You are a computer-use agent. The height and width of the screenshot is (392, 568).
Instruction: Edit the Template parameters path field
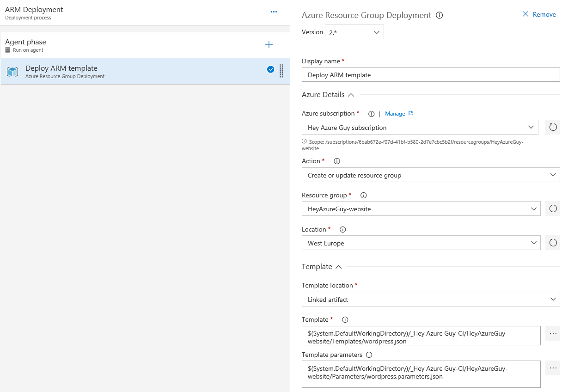[x=421, y=374]
